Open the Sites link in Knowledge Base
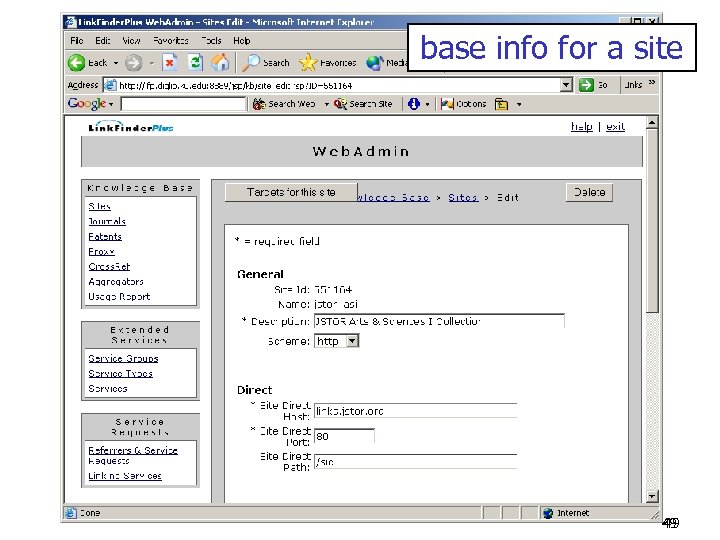This screenshot has height=540, width=720. pyautogui.click(x=99, y=206)
